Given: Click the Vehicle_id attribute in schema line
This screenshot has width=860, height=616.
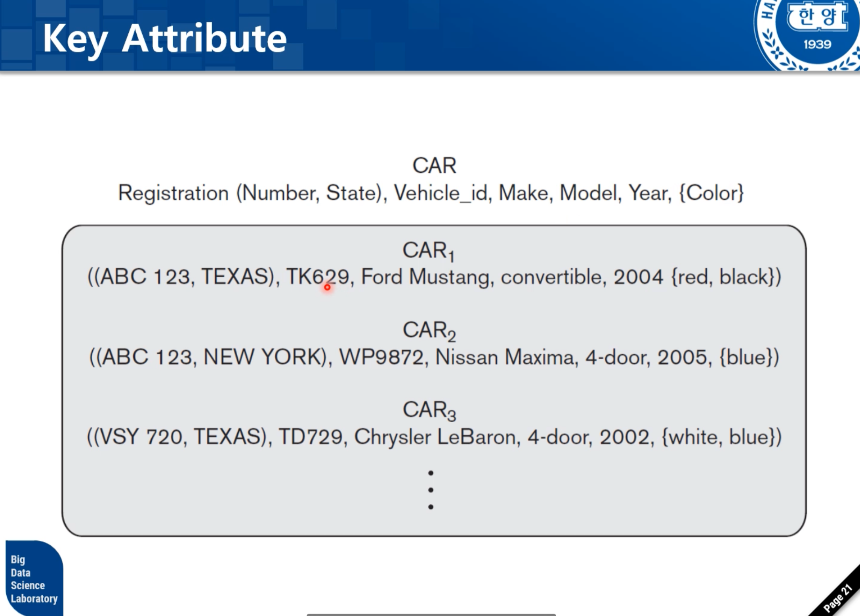Looking at the screenshot, I should coord(440,193).
